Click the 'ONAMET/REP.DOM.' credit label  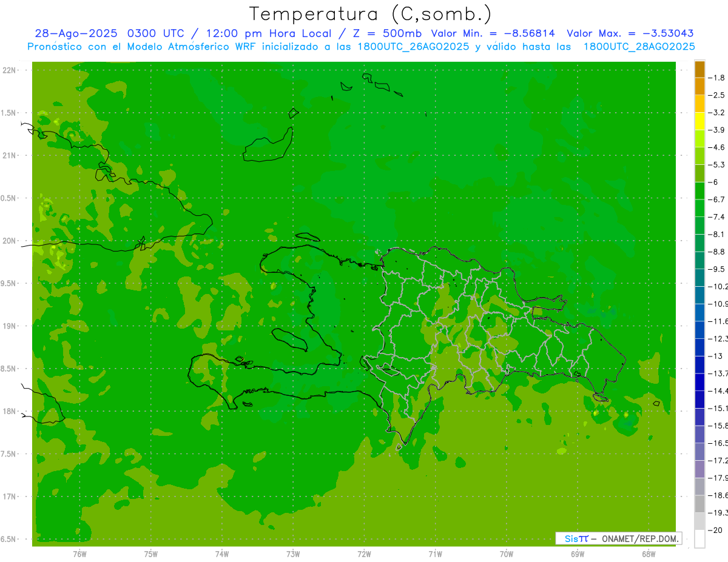click(x=639, y=538)
